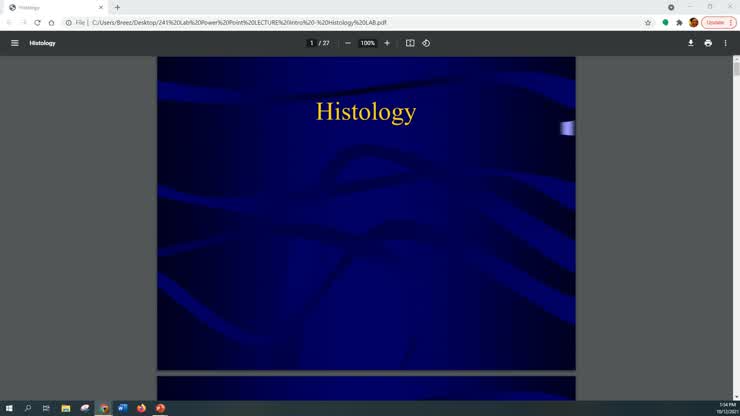This screenshot has height=416, width=740.
Task: Open the PDF sidebar hamburger menu
Action: tap(14, 43)
